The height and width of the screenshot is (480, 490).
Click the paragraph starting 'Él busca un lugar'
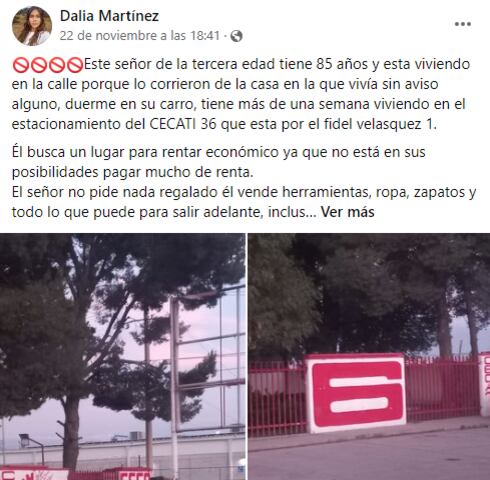(219, 162)
